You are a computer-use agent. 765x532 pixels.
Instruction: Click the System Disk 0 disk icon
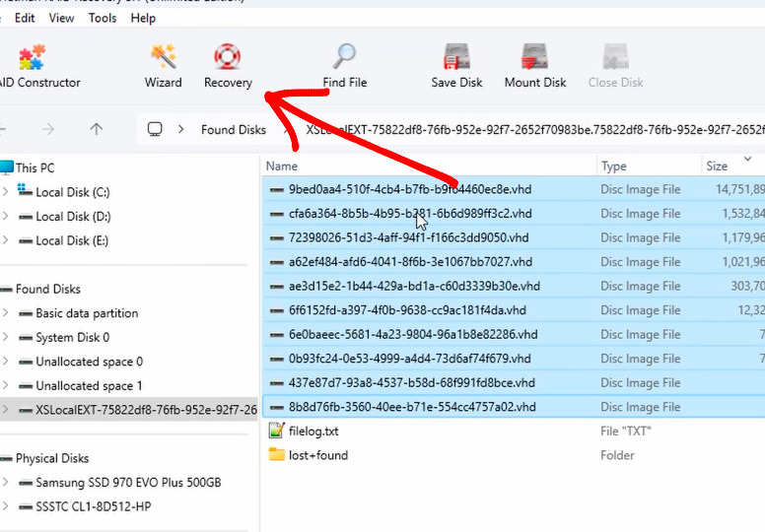26,338
